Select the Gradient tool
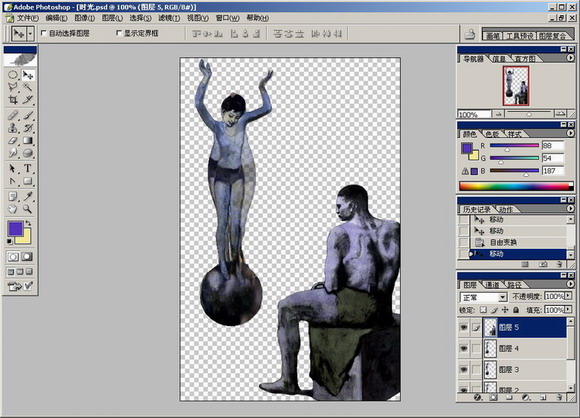The height and width of the screenshot is (418, 580). pos(28,141)
